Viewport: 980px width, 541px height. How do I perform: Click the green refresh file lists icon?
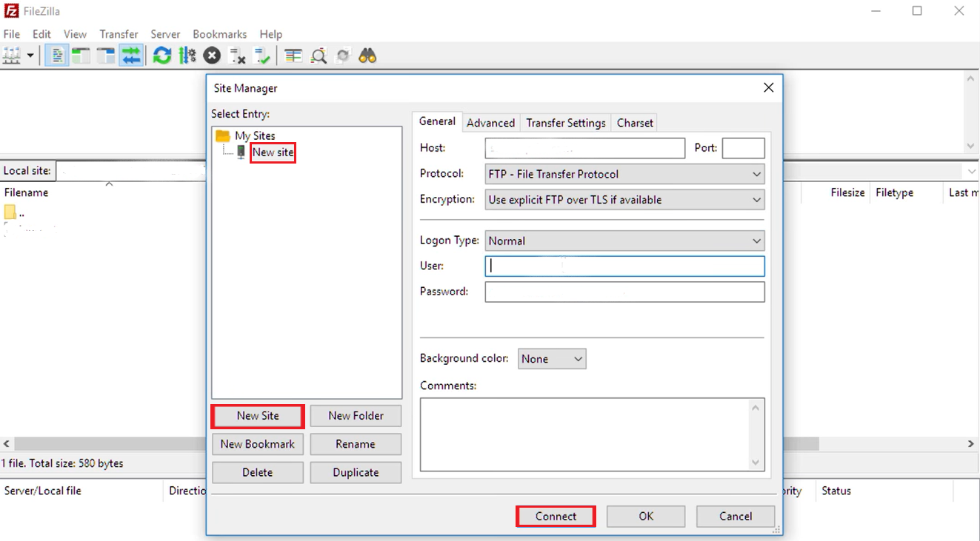point(162,56)
